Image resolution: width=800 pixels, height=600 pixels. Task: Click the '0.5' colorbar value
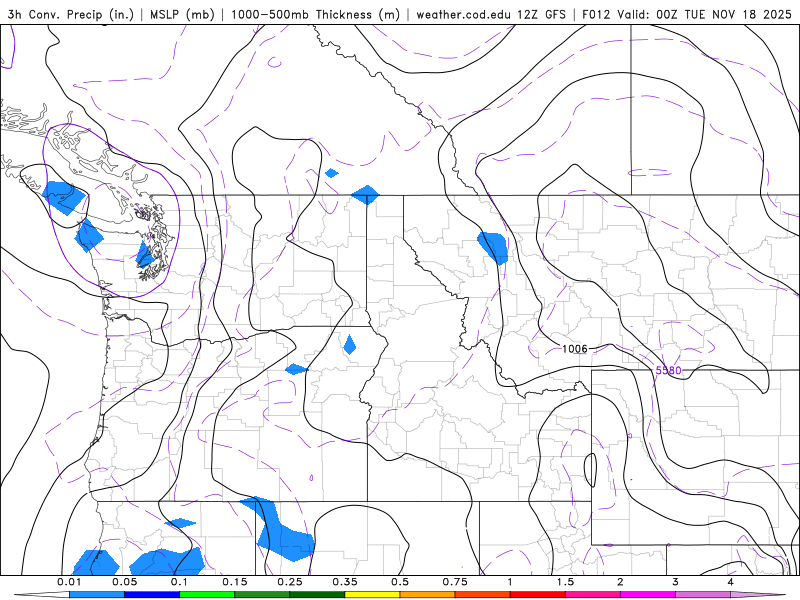tap(400, 582)
